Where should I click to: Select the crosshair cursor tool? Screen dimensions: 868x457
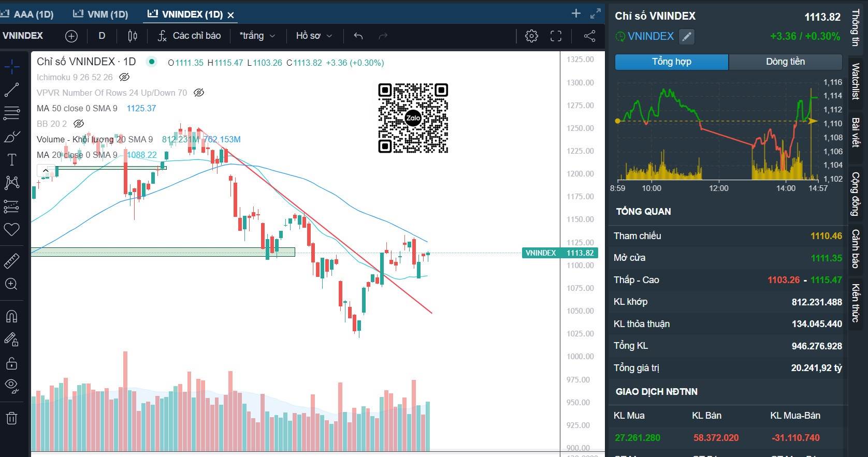pyautogui.click(x=11, y=66)
